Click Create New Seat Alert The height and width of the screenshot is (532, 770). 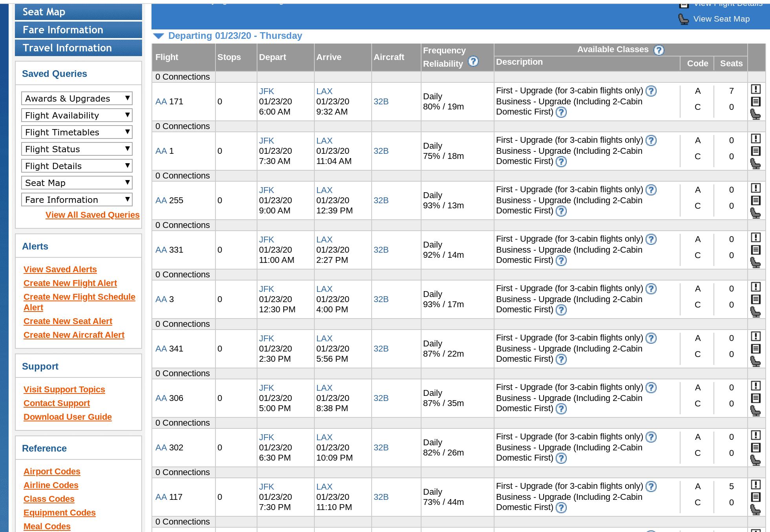(x=68, y=321)
